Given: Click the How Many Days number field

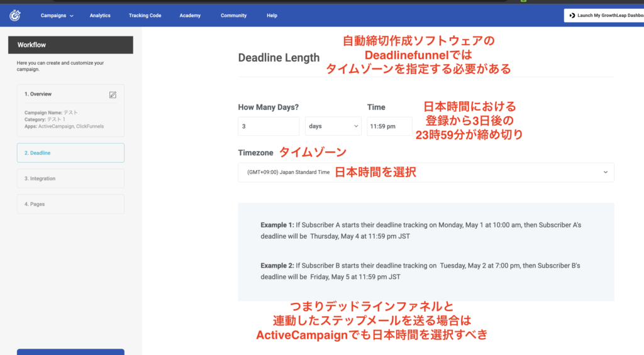Looking at the screenshot, I should click(269, 126).
